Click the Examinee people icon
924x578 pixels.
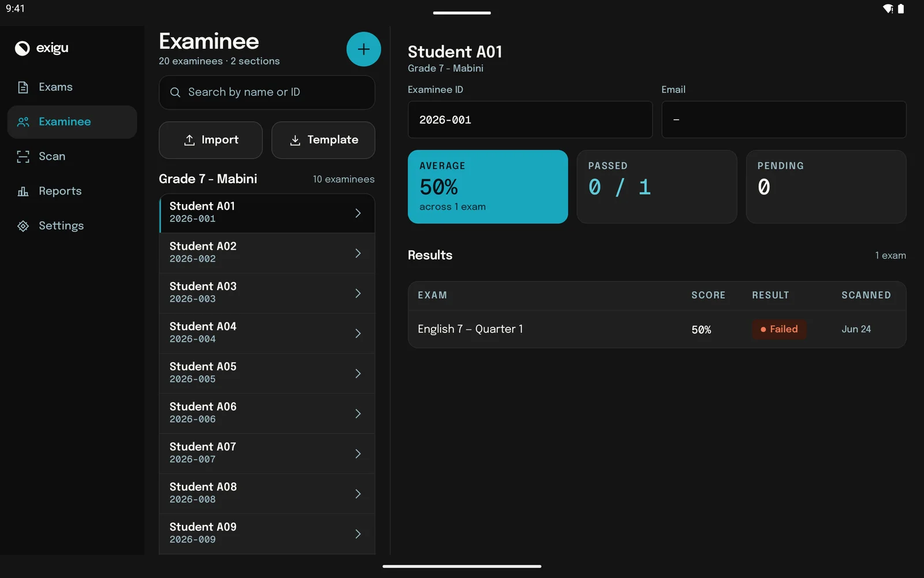coord(23,122)
